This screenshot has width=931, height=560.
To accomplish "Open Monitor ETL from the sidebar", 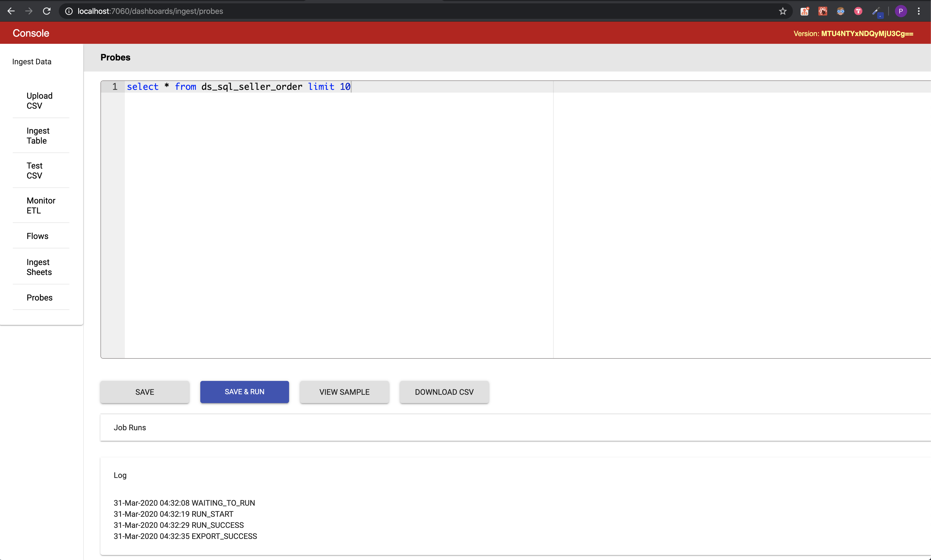I will click(x=41, y=205).
